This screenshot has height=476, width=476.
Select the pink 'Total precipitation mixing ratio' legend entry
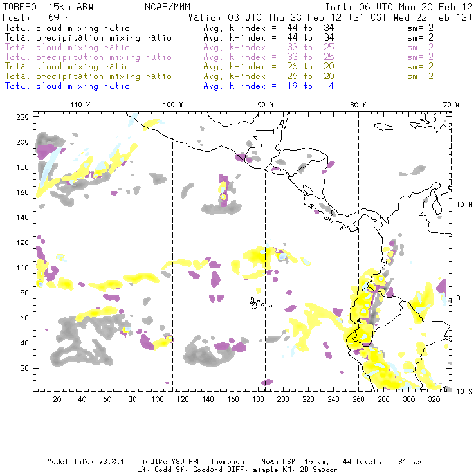pos(88,57)
